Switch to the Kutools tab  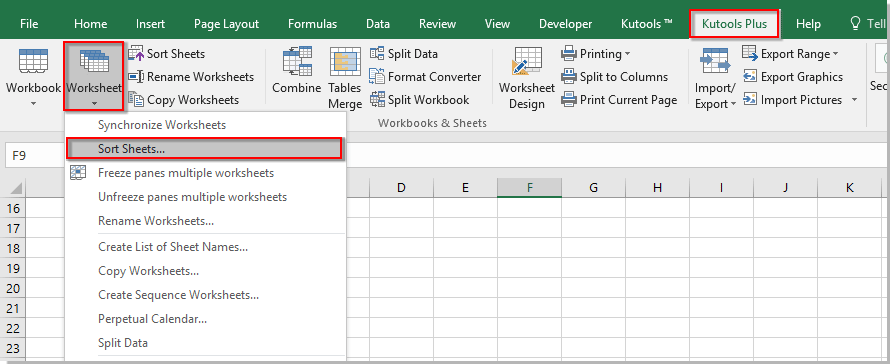(647, 24)
